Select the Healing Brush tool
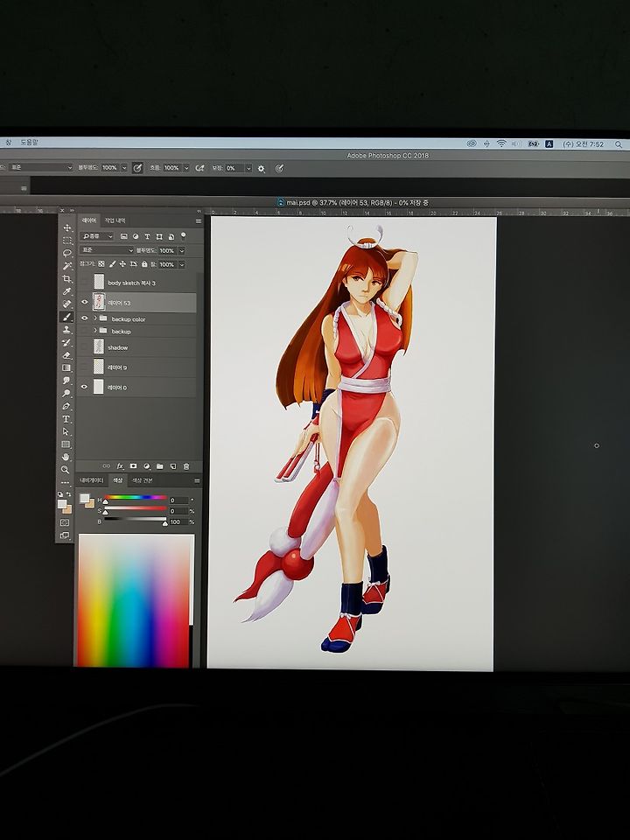 click(x=67, y=304)
